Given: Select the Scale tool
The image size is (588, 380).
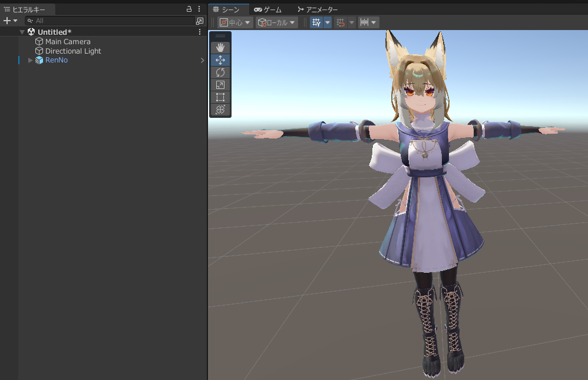Looking at the screenshot, I should (220, 85).
